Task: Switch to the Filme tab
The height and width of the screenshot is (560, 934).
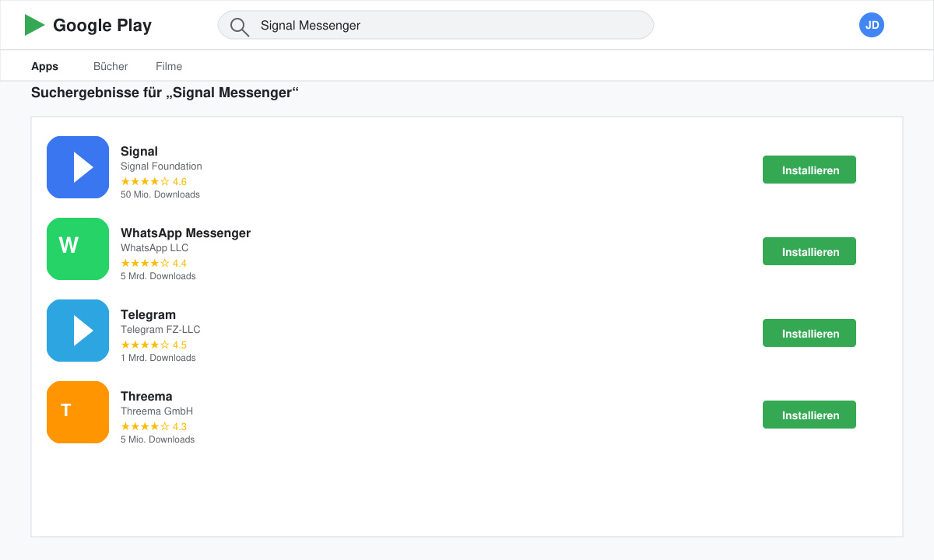Action: point(169,66)
